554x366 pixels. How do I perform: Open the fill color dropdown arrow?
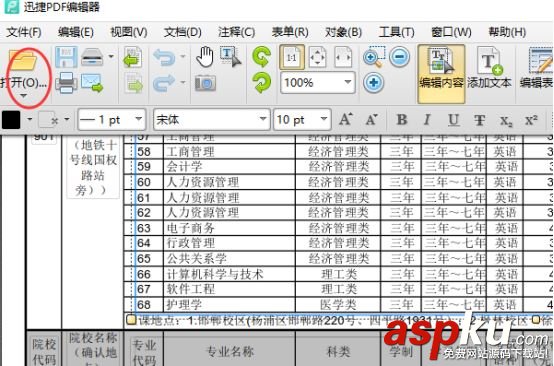click(30, 119)
